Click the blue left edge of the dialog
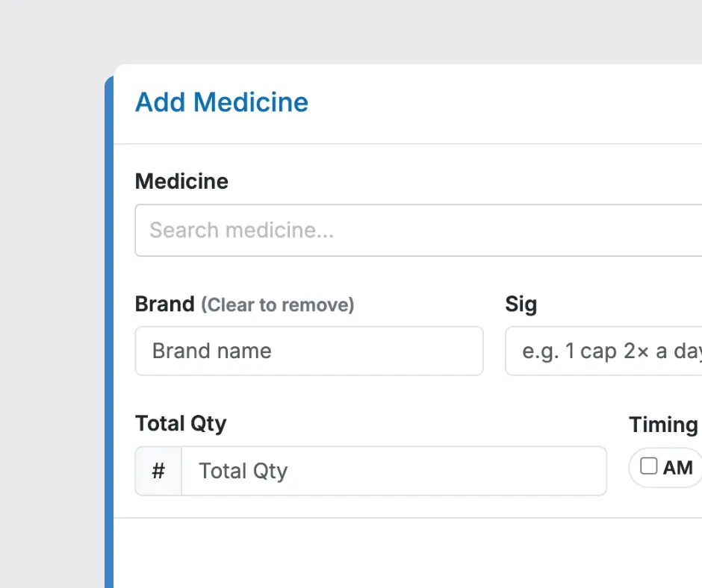Viewport: 702px width, 588px height. click(109, 336)
